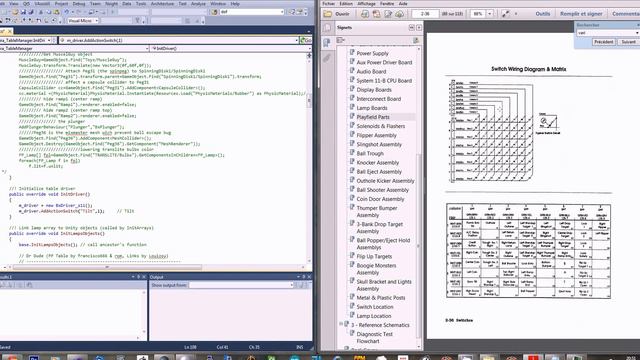Image resolution: width=640 pixels, height=360 pixels.
Task: Select the Lamp Boards bookmark
Action: point(372,108)
